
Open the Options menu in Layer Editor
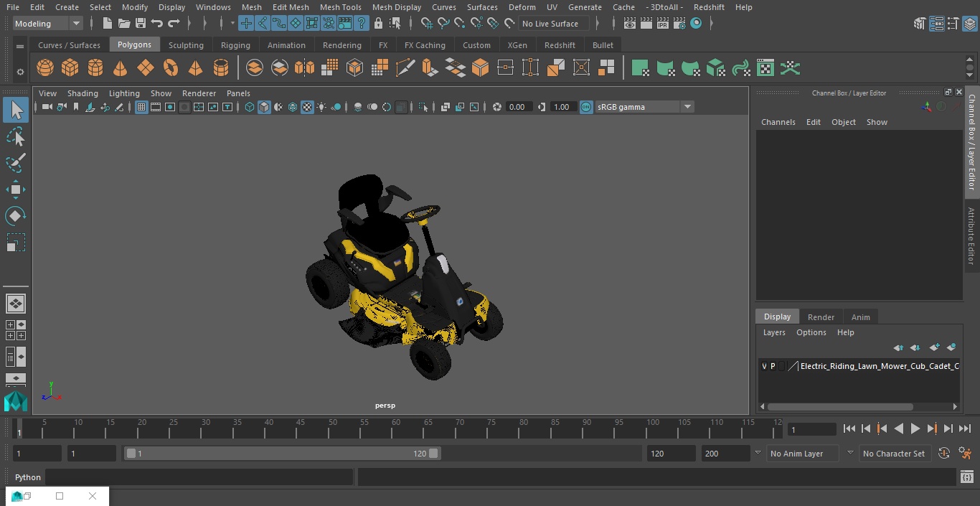pos(811,332)
